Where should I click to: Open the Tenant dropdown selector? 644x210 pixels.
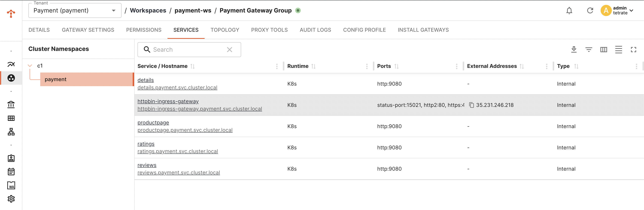click(x=75, y=10)
